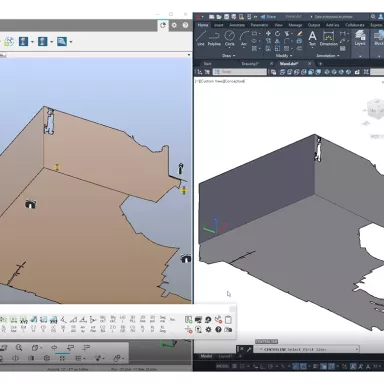Image resolution: width=384 pixels, height=384 pixels.
Task: Click the Trim tool in Modify panel
Action: [287, 33]
